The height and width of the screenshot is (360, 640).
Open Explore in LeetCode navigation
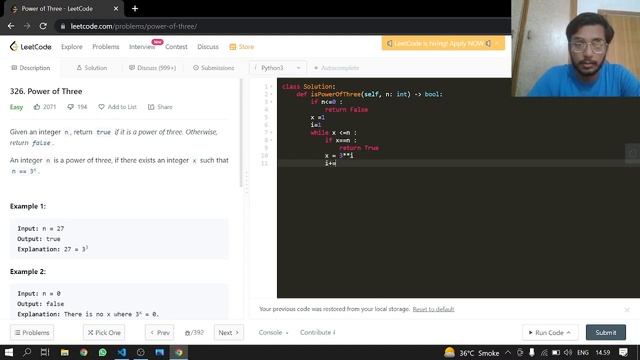tap(72, 47)
